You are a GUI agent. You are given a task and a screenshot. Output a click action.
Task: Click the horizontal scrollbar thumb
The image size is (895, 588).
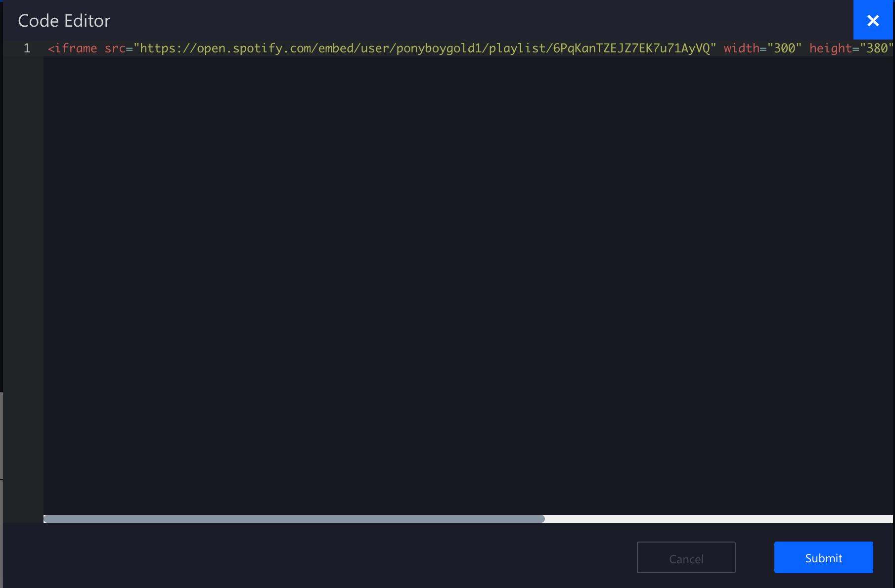(294, 519)
